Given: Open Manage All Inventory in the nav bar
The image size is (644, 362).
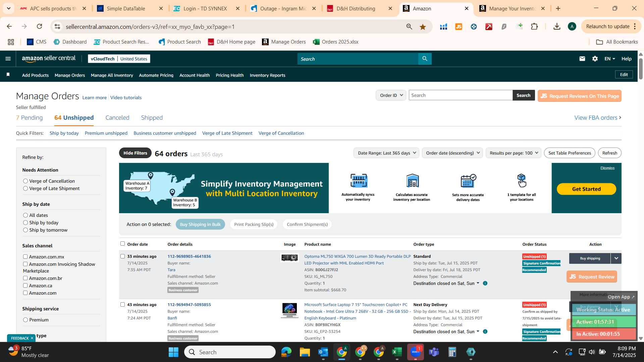Looking at the screenshot, I should [112, 75].
